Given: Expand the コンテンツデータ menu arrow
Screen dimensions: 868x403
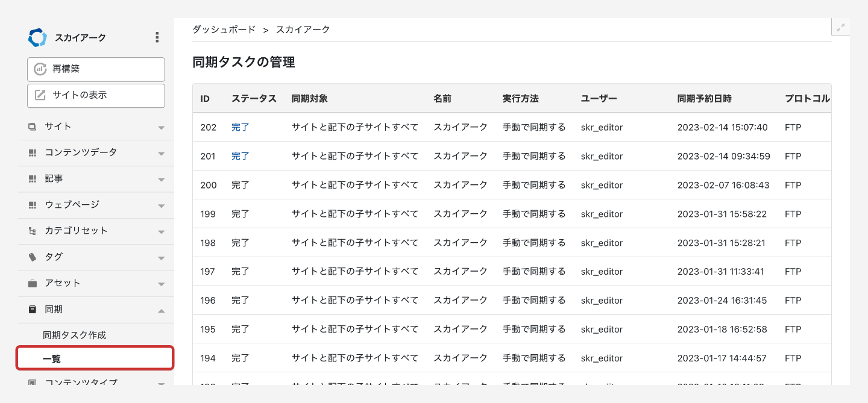Looking at the screenshot, I should 161,153.
